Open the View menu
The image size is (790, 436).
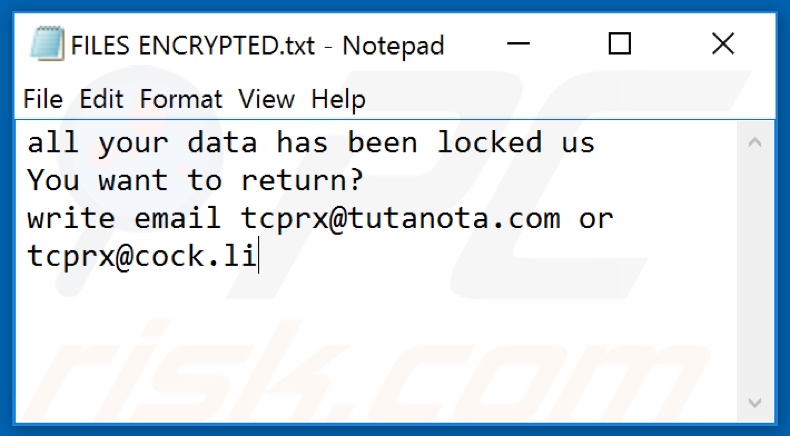pos(267,99)
